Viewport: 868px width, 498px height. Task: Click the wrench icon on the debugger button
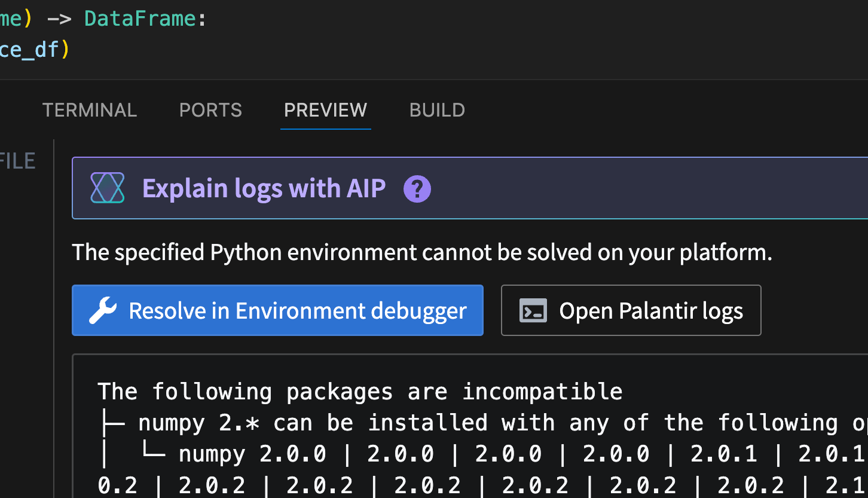[103, 310]
